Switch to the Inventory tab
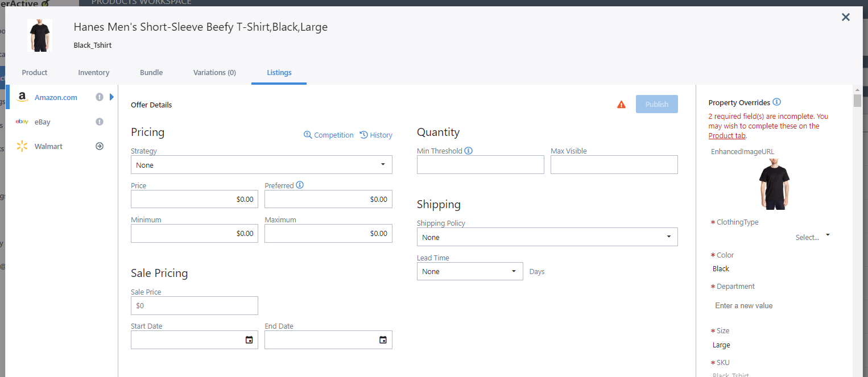Image resolution: width=868 pixels, height=377 pixels. [x=94, y=72]
